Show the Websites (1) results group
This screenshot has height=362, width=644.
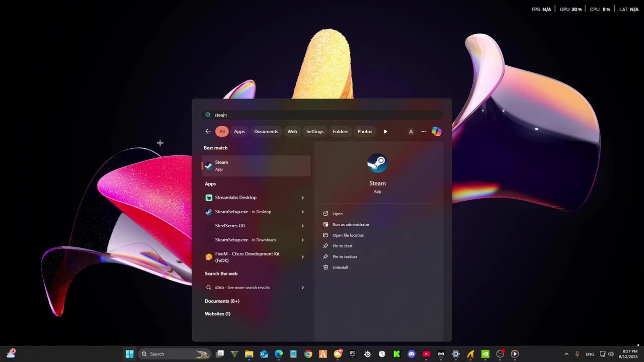217,314
